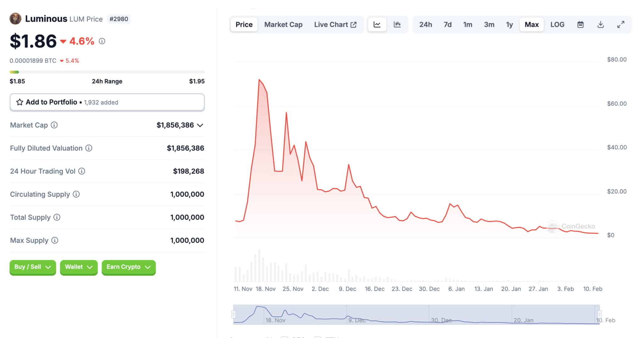Click Add to Portfolio button
Screen dimensions: 644x338
pos(107,102)
